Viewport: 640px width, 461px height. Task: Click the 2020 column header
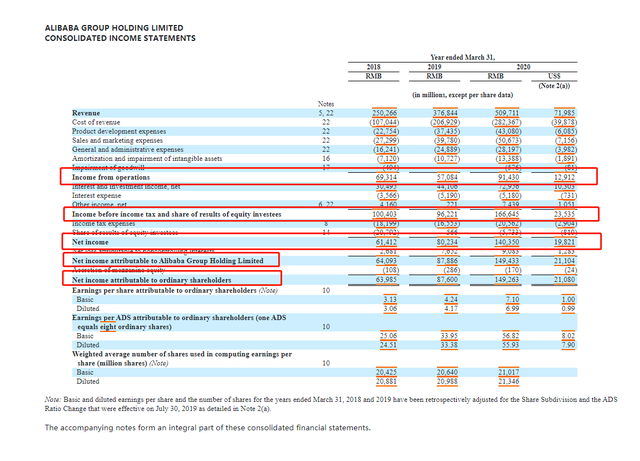(523, 67)
